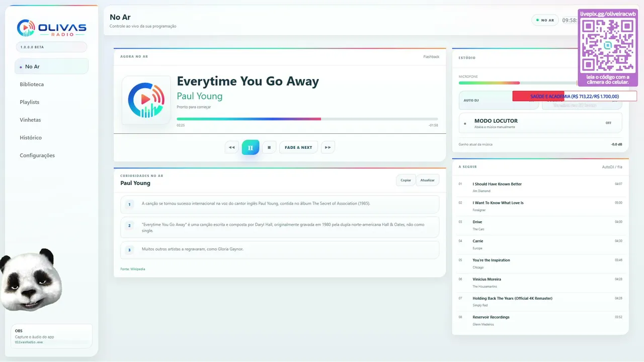Open Configurações

(37, 155)
